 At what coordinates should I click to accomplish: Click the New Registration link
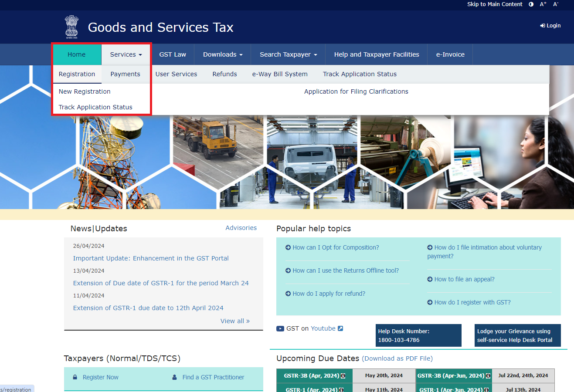[84, 91]
